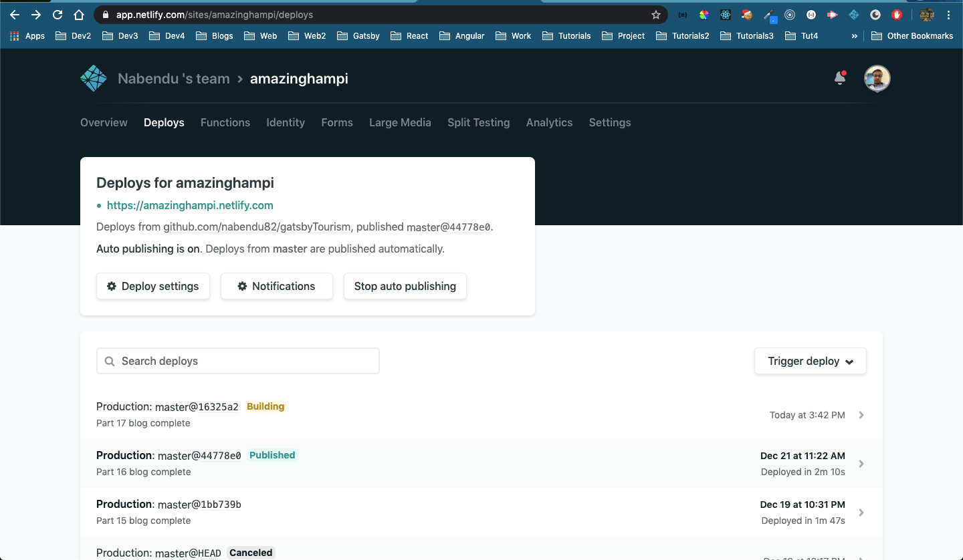The image size is (963, 560).
Task: Open the curly-braces JSON extension icon
Action: (683, 15)
